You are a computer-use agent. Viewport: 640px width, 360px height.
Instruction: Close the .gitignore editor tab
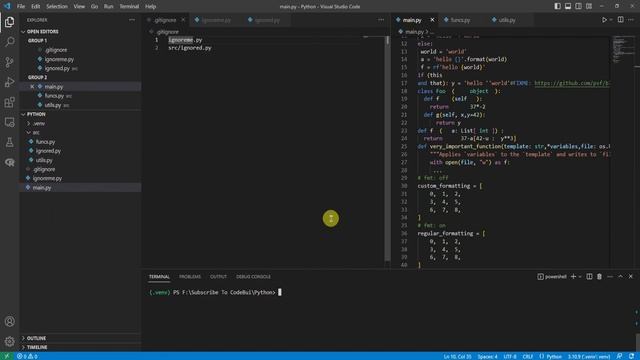pyautogui.click(x=183, y=20)
